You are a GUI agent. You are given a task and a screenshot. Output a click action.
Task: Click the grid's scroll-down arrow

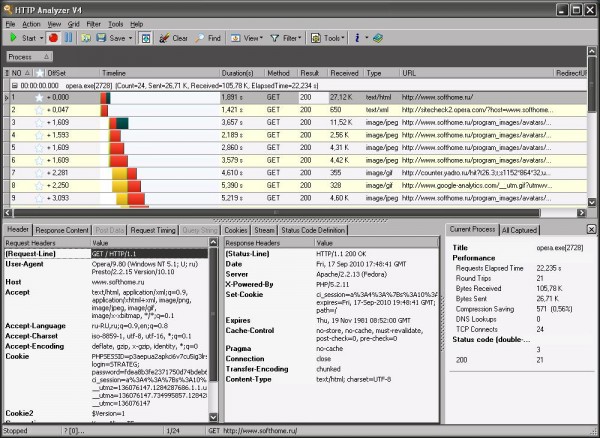(x=592, y=202)
